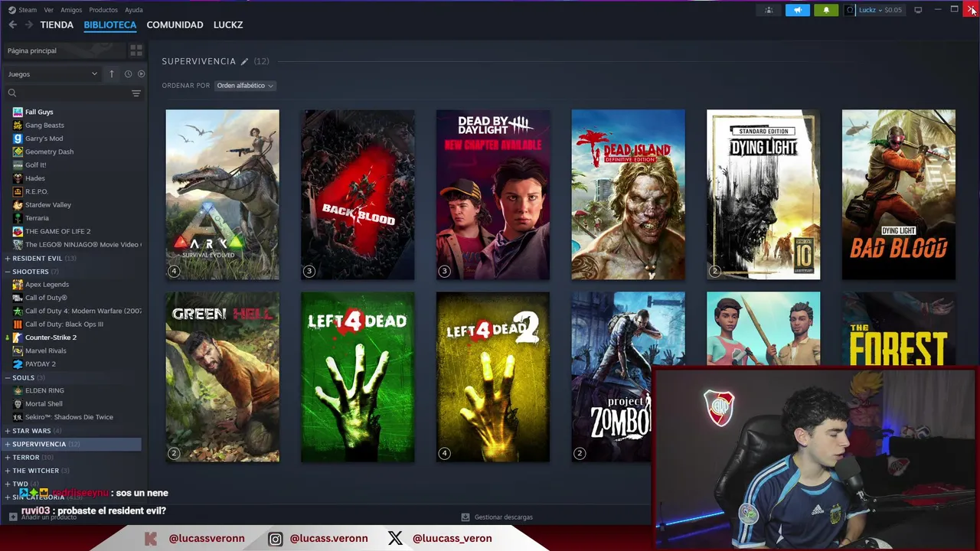Open the friends icon in the top bar
The height and width of the screenshot is (551, 980).
769,10
